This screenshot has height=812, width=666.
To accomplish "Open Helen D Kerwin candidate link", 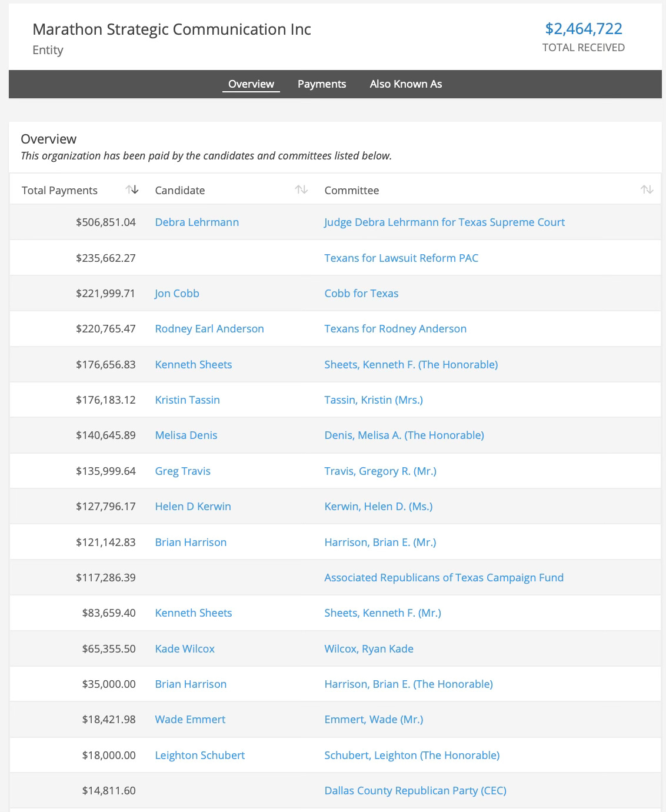I will [193, 506].
